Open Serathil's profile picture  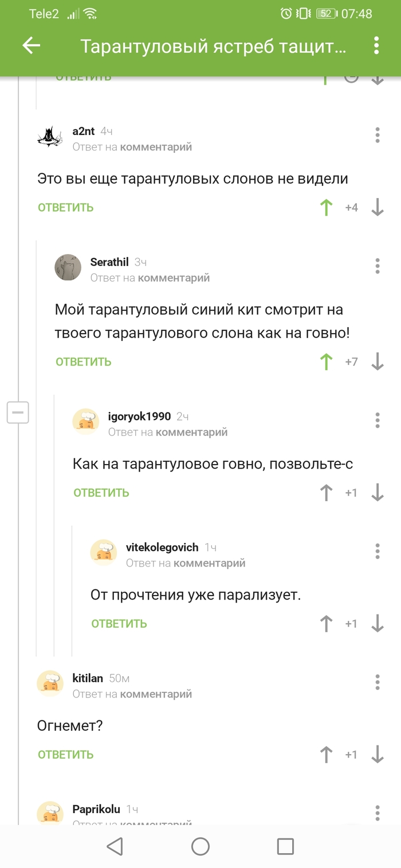pyautogui.click(x=68, y=269)
